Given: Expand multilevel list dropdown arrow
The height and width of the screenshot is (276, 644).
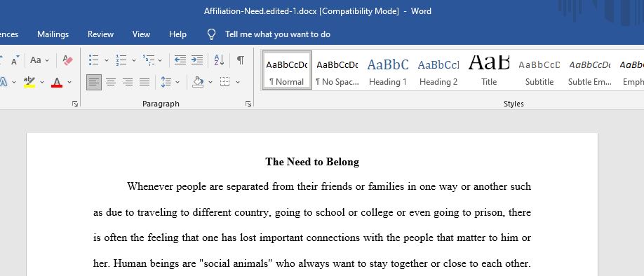Looking at the screenshot, I should [160, 61].
